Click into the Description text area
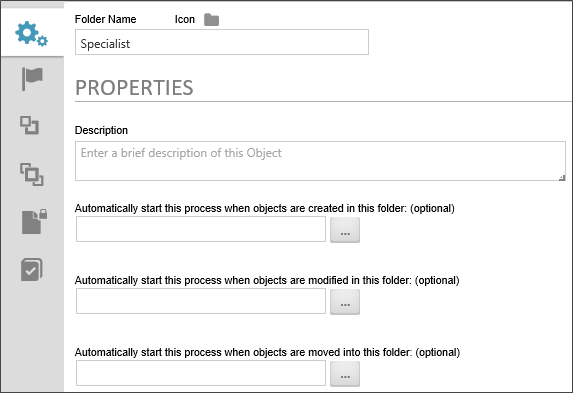573x393 pixels. tap(320, 161)
